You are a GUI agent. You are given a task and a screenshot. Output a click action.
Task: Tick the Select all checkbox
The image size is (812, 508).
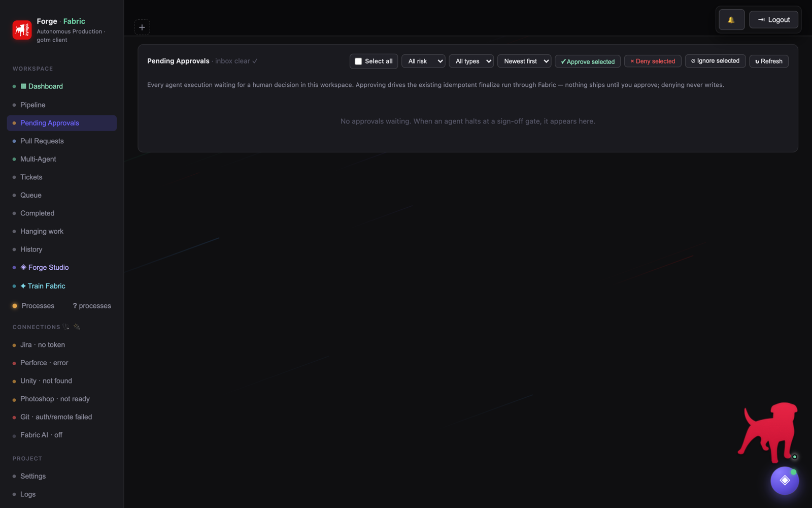click(358, 61)
